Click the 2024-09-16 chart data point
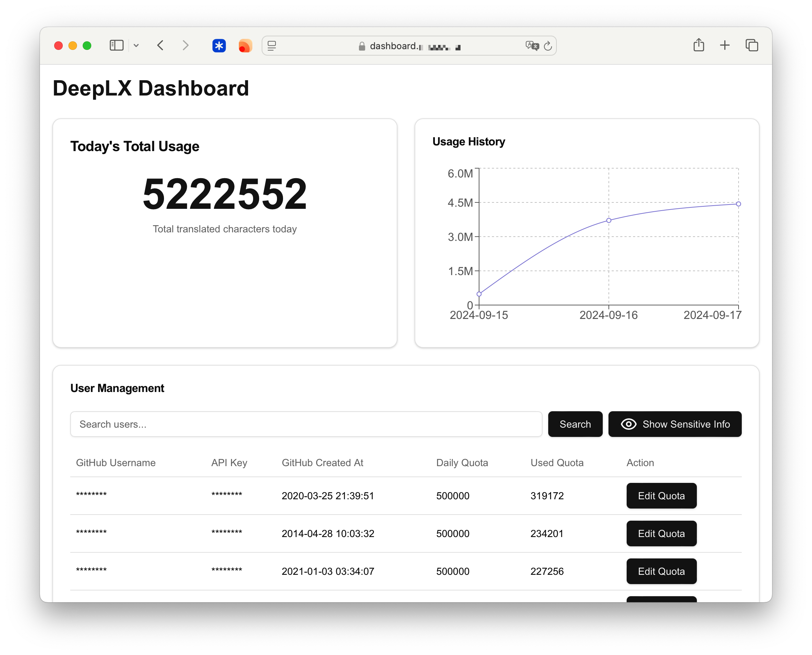The image size is (812, 655). click(x=608, y=220)
